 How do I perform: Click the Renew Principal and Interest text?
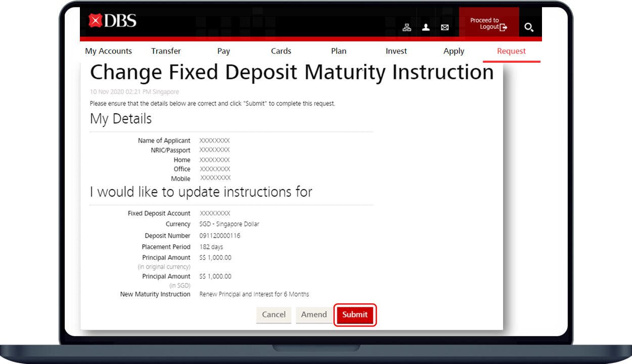[x=254, y=294]
